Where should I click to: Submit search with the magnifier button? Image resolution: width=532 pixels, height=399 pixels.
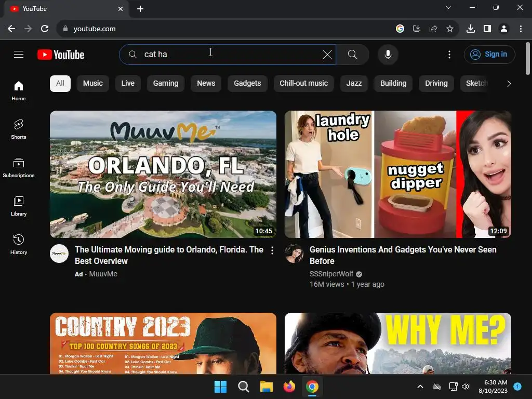pos(353,55)
